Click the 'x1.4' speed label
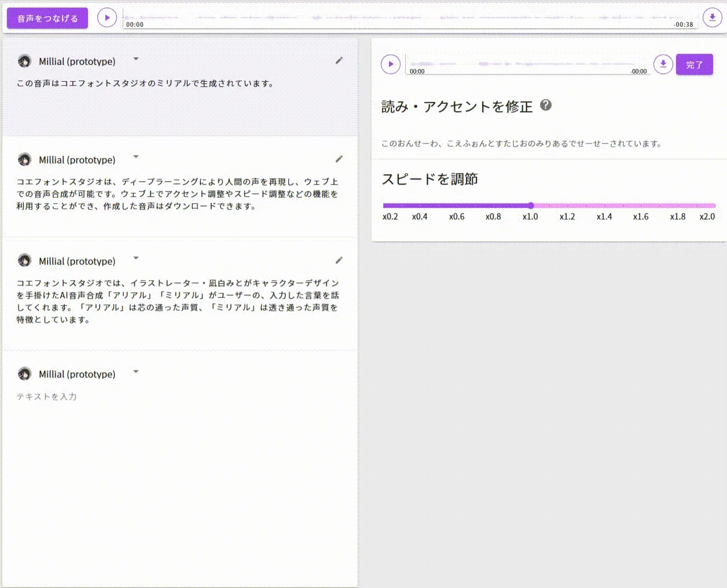This screenshot has width=727, height=588. (604, 216)
